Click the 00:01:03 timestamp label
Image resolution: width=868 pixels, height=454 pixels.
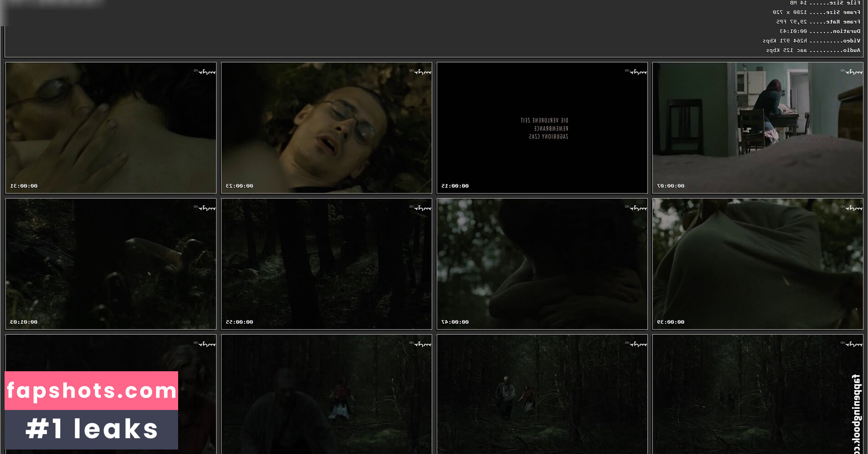pyautogui.click(x=24, y=322)
